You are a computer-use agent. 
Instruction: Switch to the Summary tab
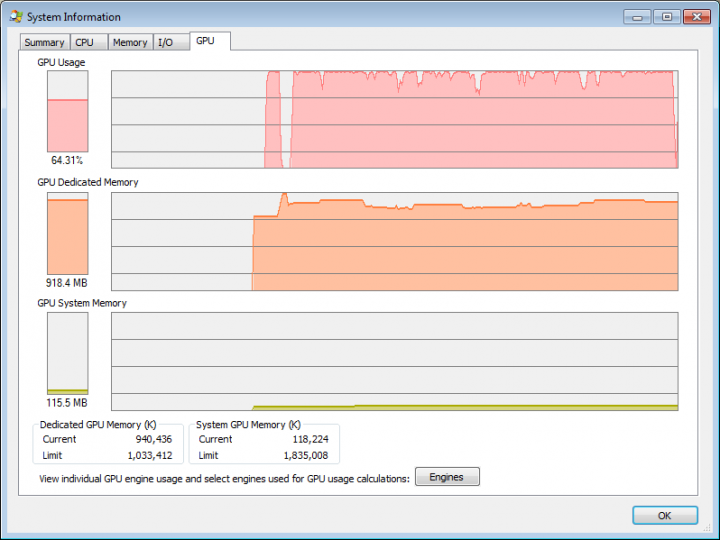(45, 42)
